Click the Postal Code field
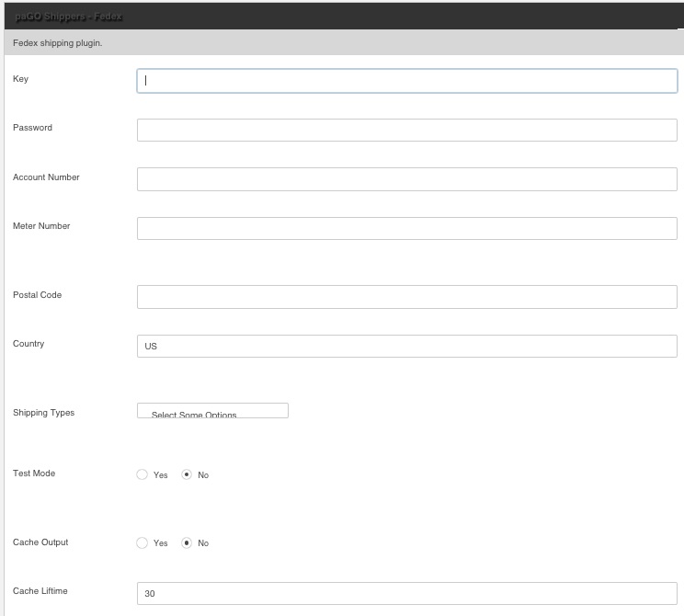The width and height of the screenshot is (684, 616). click(407, 297)
